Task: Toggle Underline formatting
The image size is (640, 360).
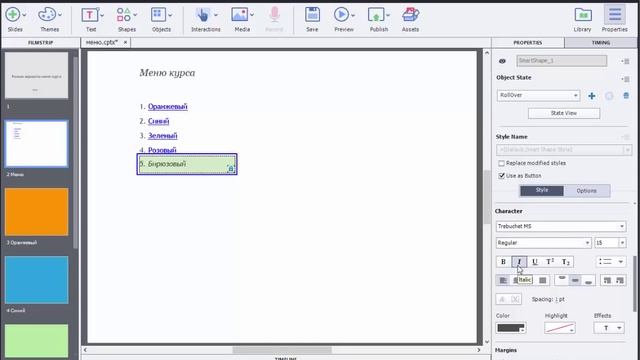Action: coord(535,262)
